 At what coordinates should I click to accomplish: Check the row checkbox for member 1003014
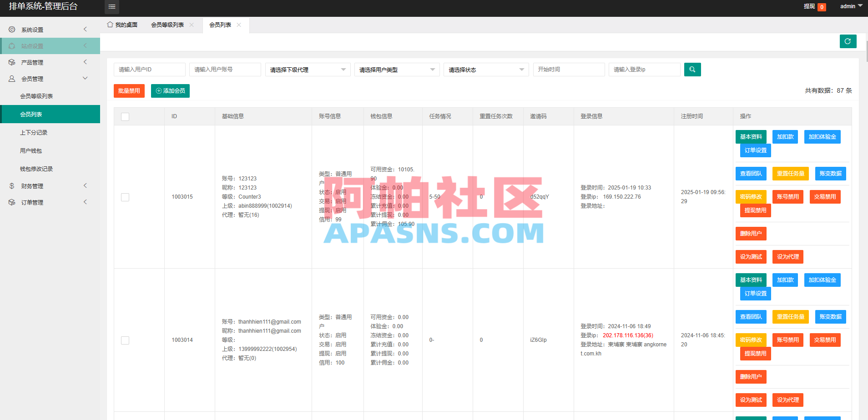tap(125, 340)
